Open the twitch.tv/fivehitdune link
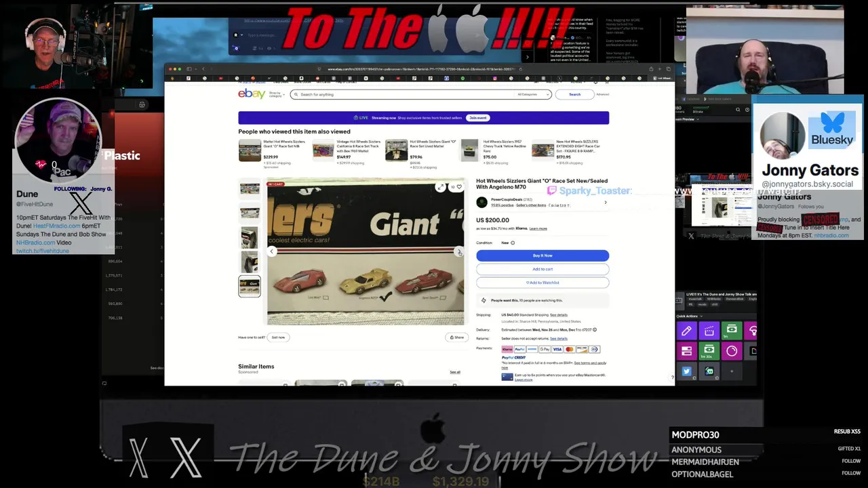This screenshot has height=488, width=868. point(43,251)
